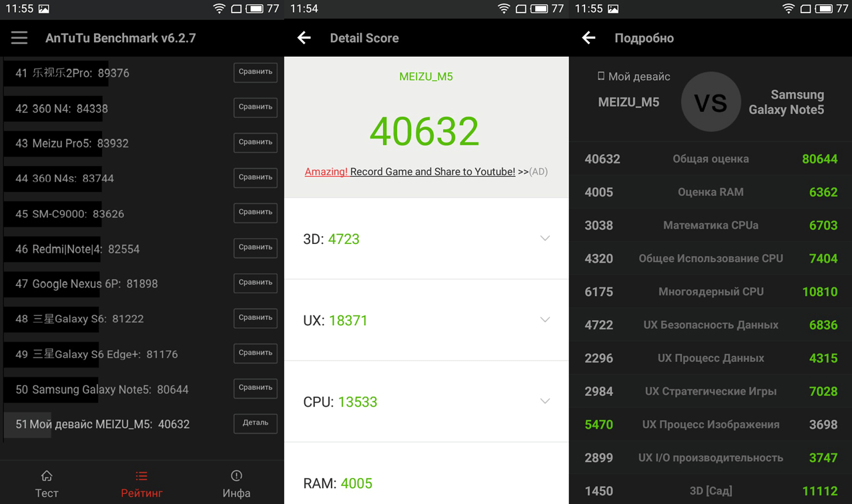Expand the 3D score section
852x504 pixels.
tap(544, 239)
